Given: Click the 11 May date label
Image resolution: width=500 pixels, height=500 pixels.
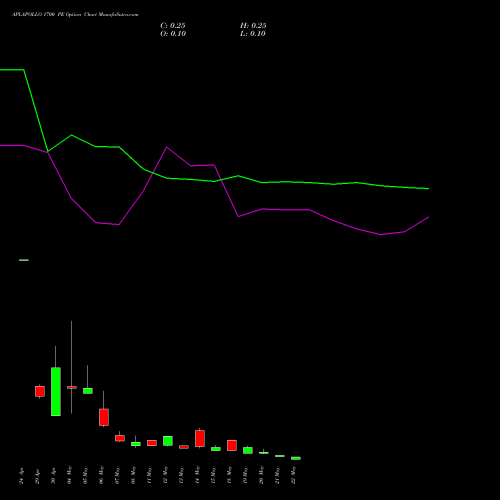Looking at the screenshot, I should point(149,475).
